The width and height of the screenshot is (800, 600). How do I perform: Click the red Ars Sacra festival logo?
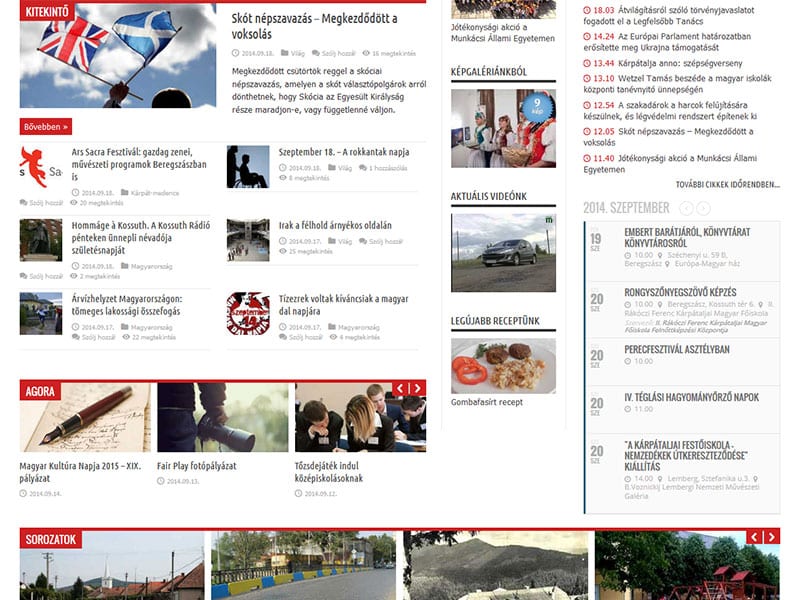pos(40,167)
